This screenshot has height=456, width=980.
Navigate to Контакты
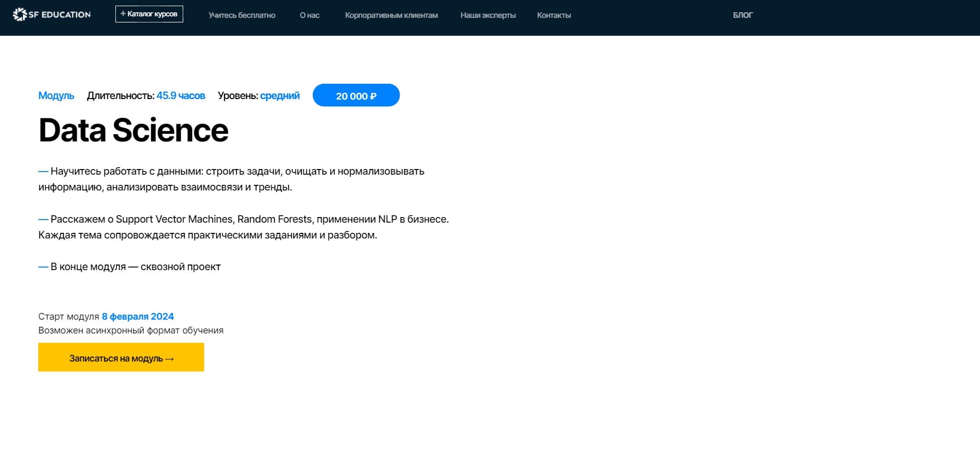coord(553,15)
